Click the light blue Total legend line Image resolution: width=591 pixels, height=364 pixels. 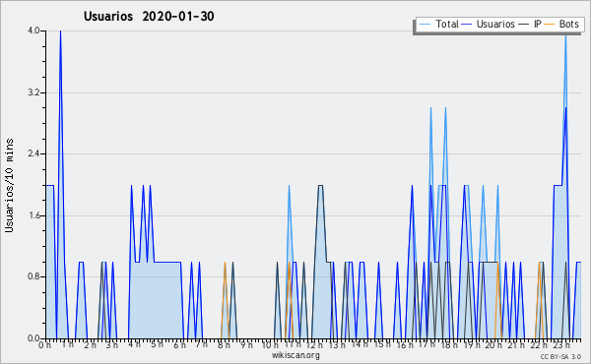[425, 25]
